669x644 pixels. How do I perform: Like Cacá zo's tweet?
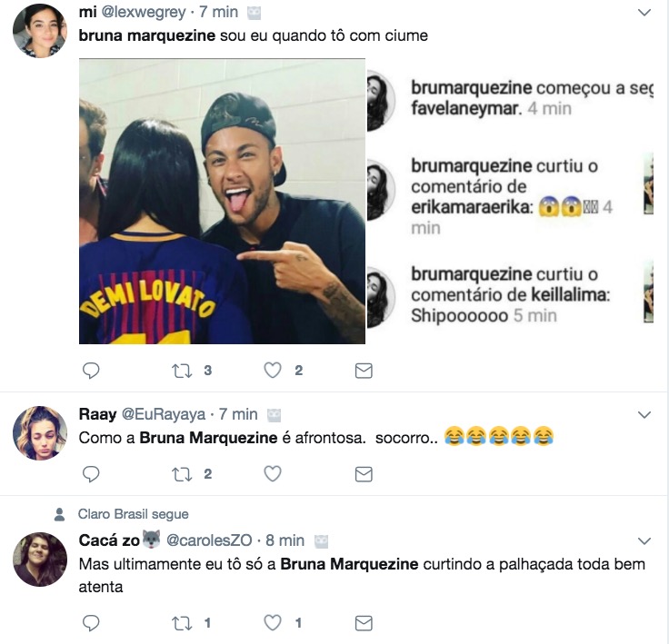pyautogui.click(x=272, y=622)
